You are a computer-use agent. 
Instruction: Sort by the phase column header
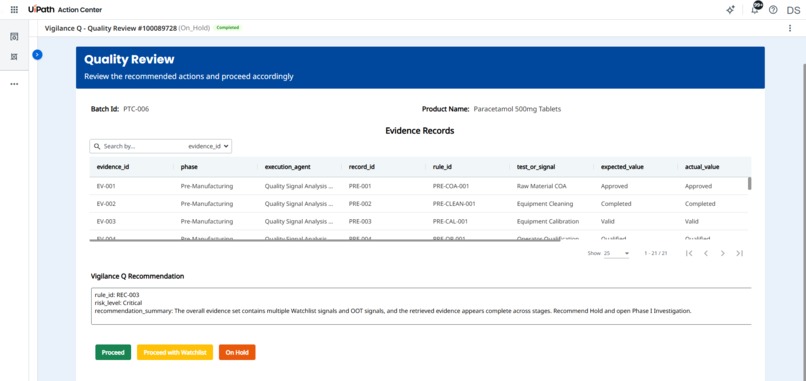[x=189, y=167]
